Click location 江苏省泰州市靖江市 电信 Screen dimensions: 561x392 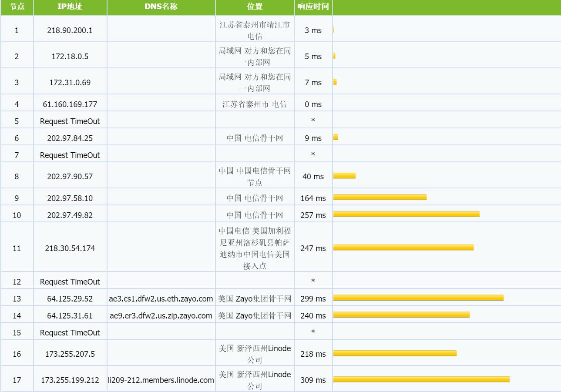[x=255, y=30]
